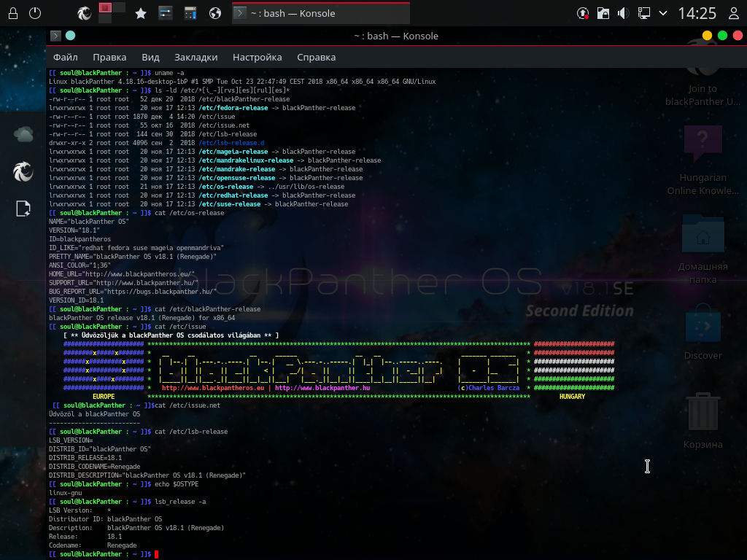Open the Справка menu
Image resolution: width=747 pixels, height=560 pixels.
point(317,57)
